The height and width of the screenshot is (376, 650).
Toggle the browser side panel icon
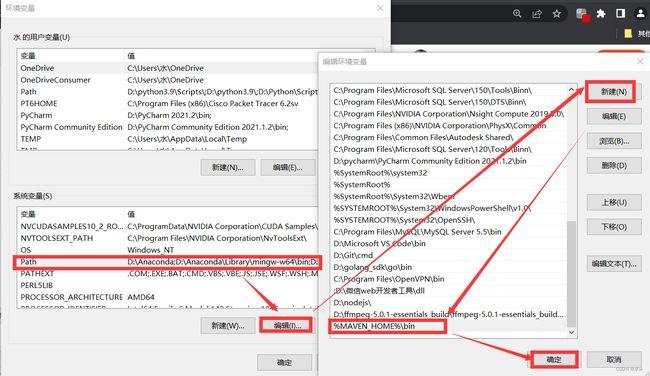pyautogui.click(x=621, y=14)
